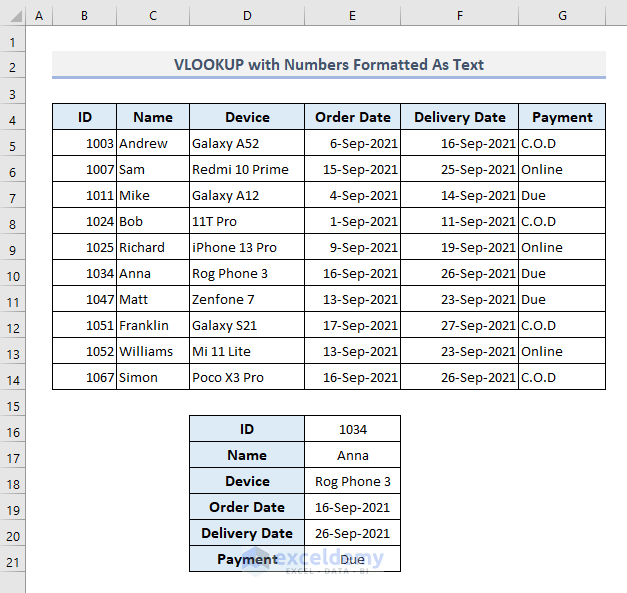The image size is (627, 593).
Task: Select cell with order date 6-Sep-2021
Action: (x=353, y=143)
